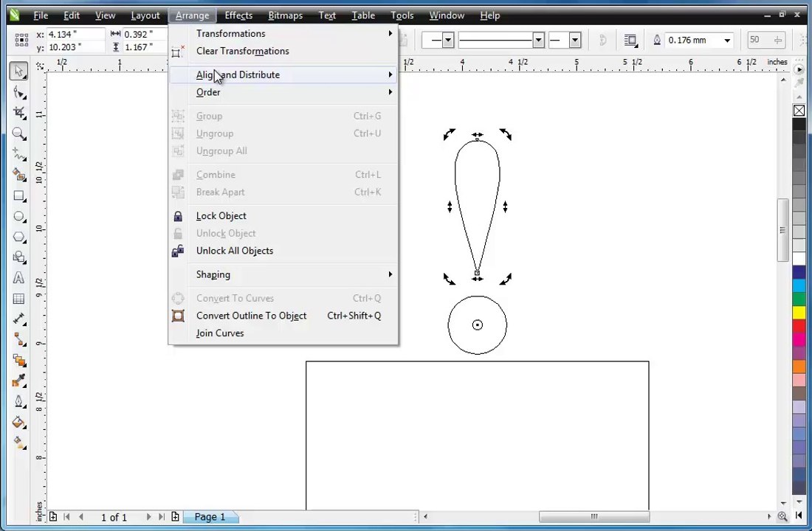Select the Blend interactive tool
Image resolution: width=812 pixels, height=531 pixels.
tap(19, 360)
